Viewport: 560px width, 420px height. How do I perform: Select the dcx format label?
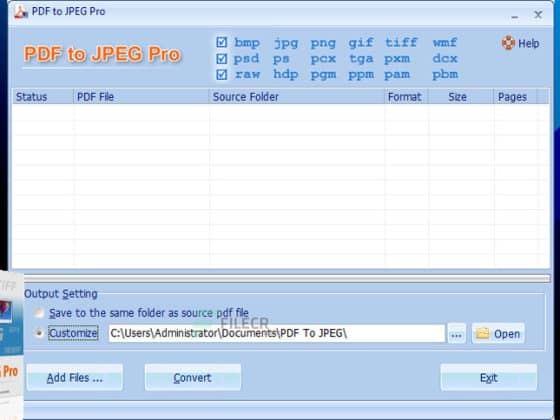coord(445,58)
